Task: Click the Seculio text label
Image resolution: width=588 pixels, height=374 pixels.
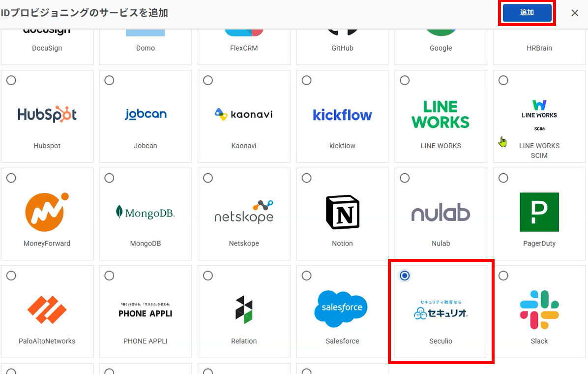Action: click(441, 341)
